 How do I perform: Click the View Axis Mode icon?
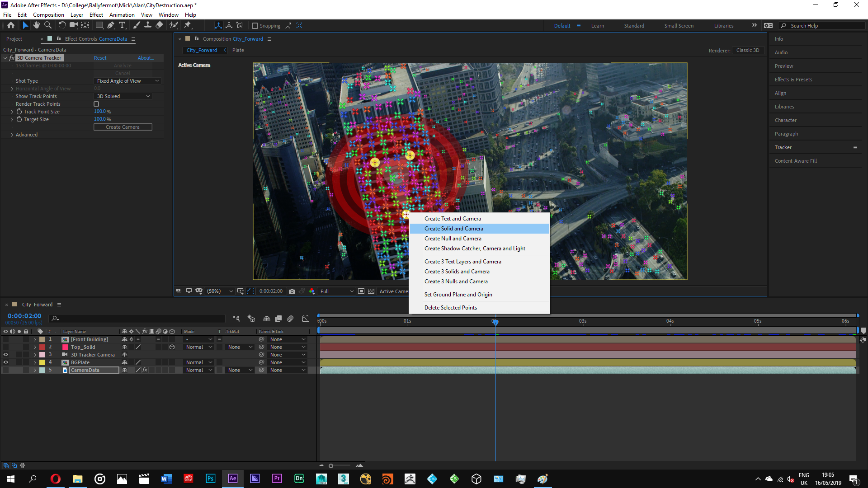(x=240, y=25)
